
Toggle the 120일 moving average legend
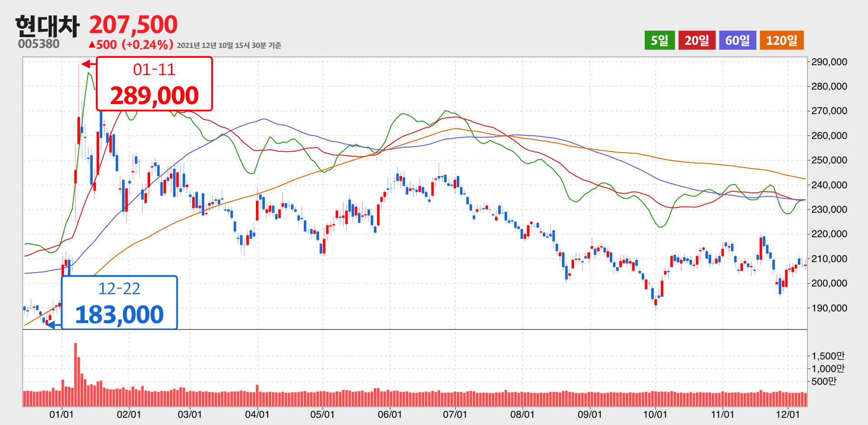tap(782, 40)
